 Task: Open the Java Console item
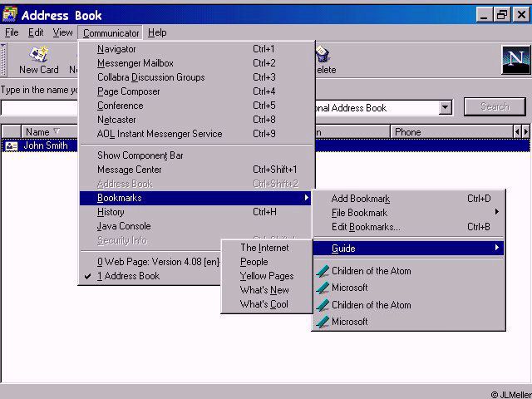195,226
